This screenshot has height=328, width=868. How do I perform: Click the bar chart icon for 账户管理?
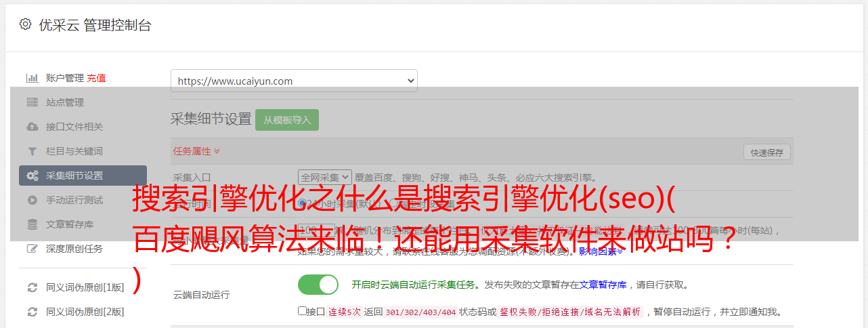pyautogui.click(x=32, y=78)
